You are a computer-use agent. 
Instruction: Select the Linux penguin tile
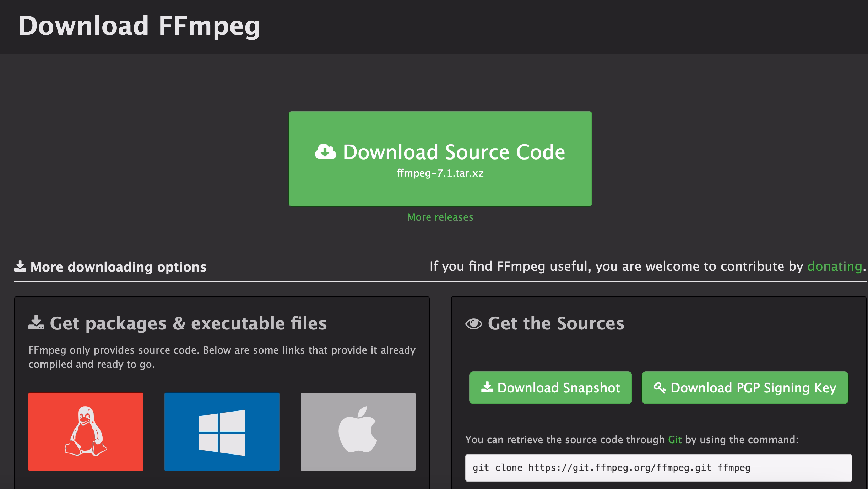86,431
